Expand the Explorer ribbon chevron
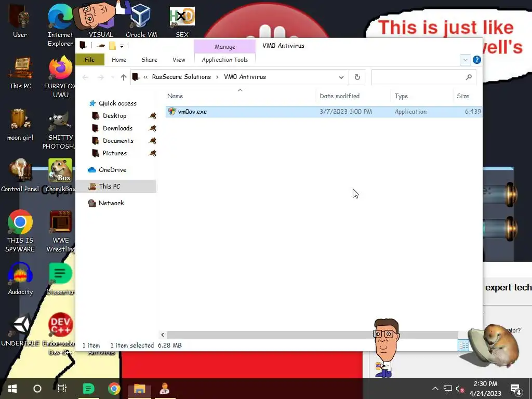 (x=465, y=60)
